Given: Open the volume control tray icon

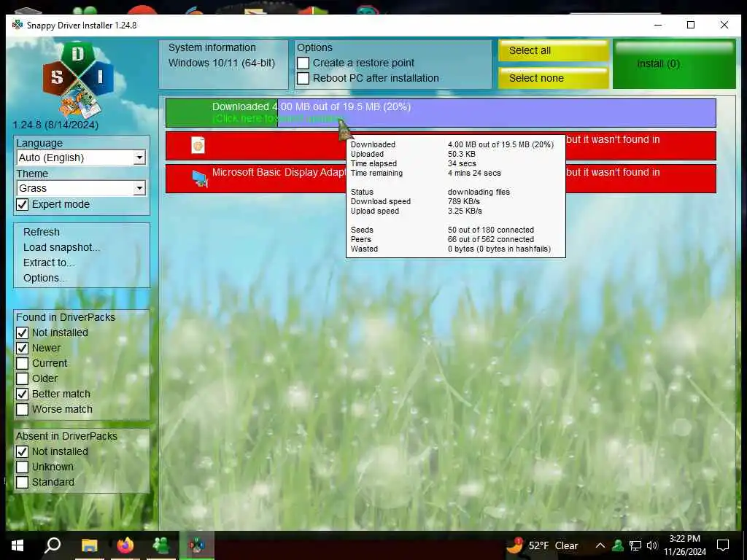Looking at the screenshot, I should [x=652, y=545].
